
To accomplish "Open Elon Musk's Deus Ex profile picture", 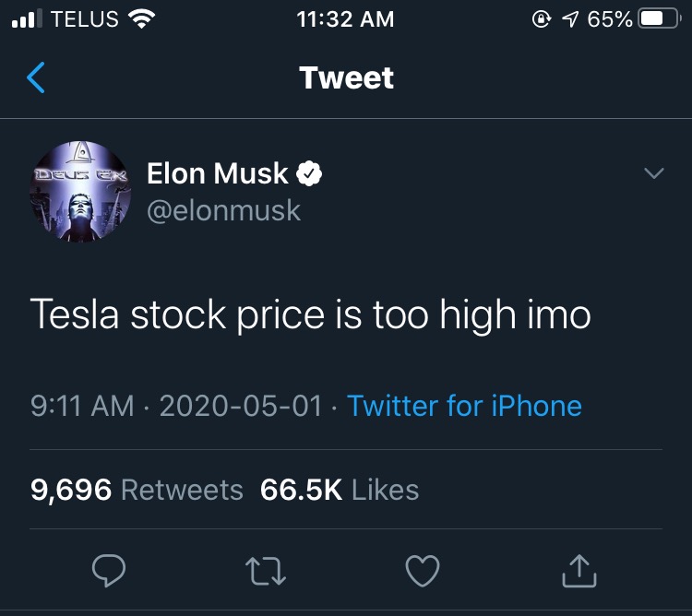I will pyautogui.click(x=80, y=192).
